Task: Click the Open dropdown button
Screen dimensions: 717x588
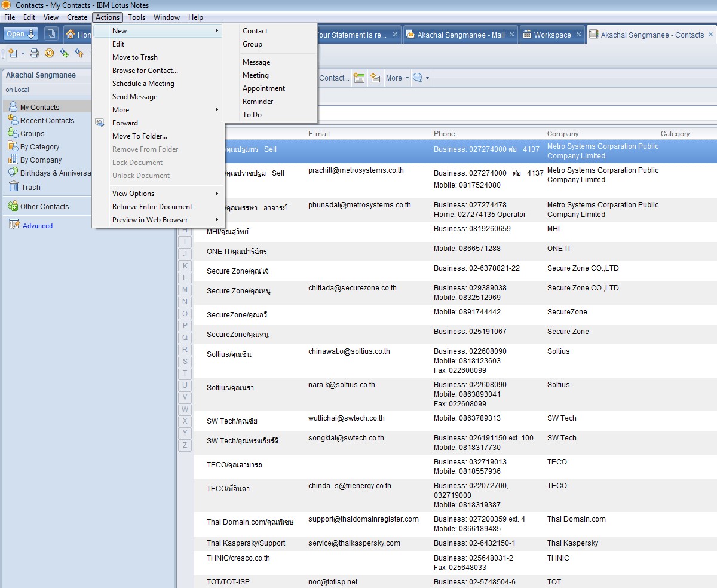Action: click(21, 34)
